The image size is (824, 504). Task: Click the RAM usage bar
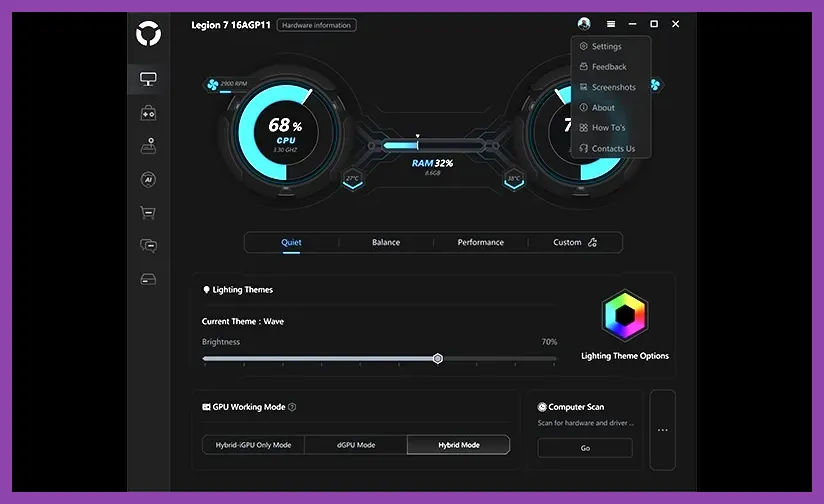click(x=432, y=145)
